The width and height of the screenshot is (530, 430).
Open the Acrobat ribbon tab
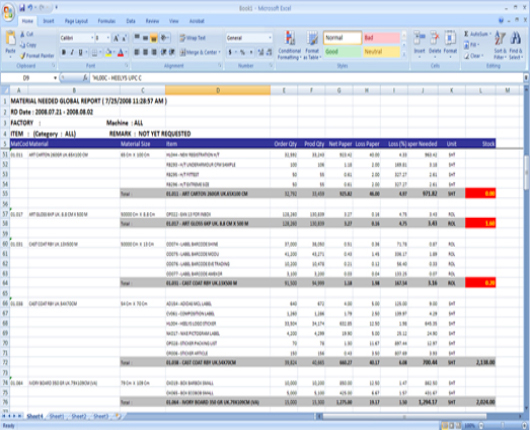[197, 21]
